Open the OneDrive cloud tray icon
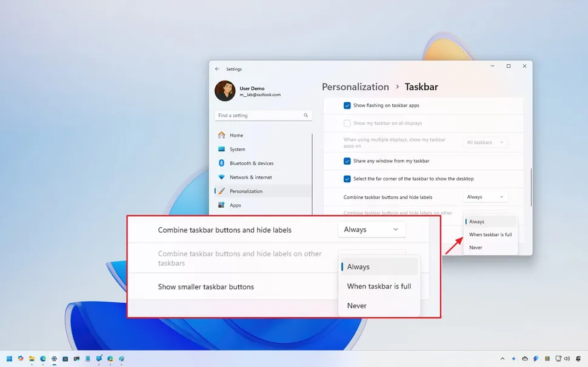The image size is (588, 367). tap(525, 359)
